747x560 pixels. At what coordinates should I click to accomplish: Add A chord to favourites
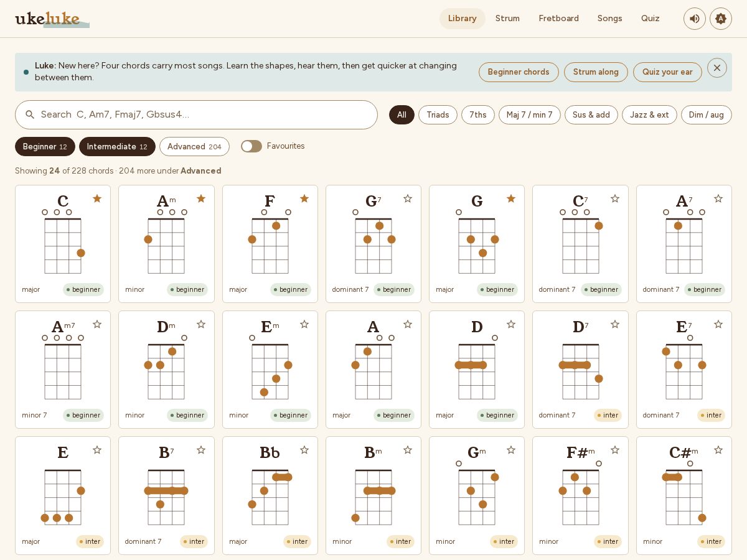pyautogui.click(x=408, y=324)
